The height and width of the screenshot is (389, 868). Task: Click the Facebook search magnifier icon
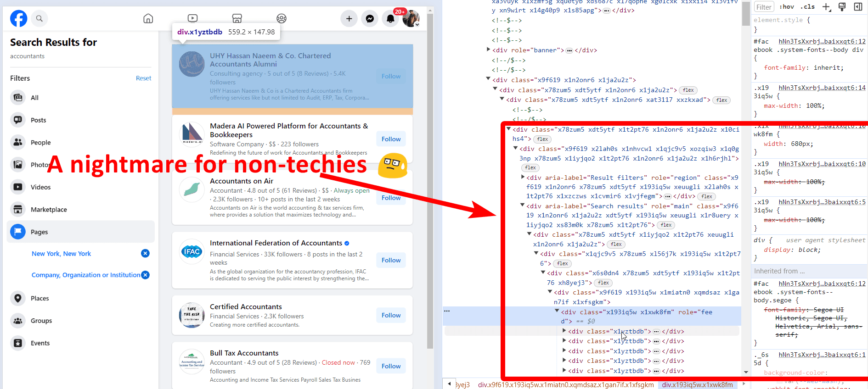click(39, 18)
